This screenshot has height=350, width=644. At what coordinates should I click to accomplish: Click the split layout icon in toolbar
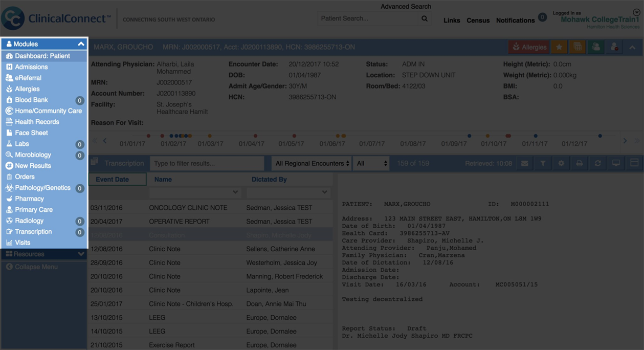point(634,163)
